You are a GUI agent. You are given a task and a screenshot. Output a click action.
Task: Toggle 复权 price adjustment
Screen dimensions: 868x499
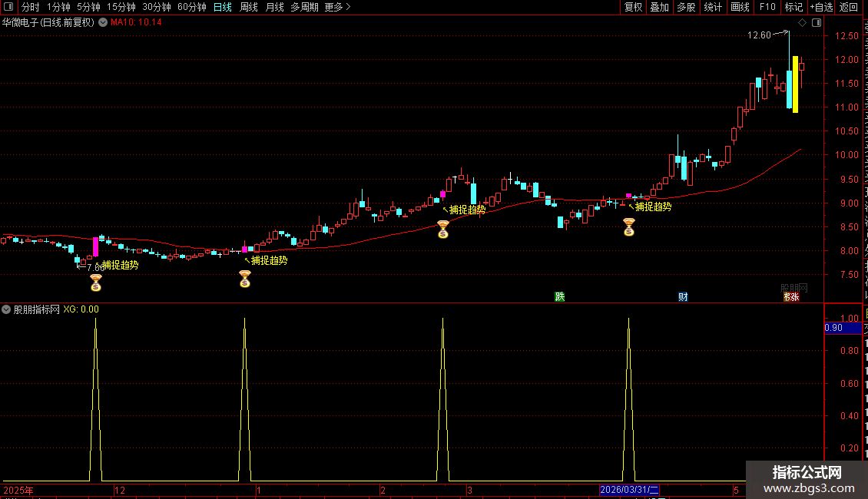click(x=633, y=7)
